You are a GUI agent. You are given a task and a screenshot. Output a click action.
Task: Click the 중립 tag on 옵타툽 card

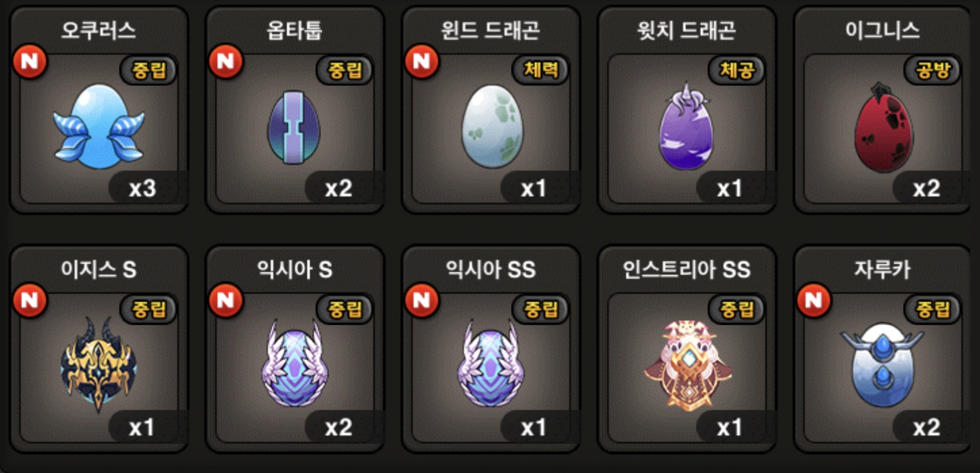(x=345, y=70)
